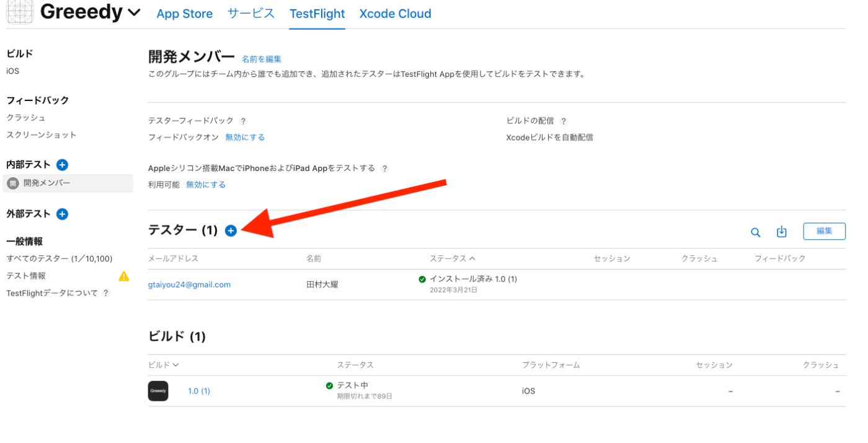Open クラッシュ feedback in sidebar
Viewport: 868px width, 443px height.
26,118
